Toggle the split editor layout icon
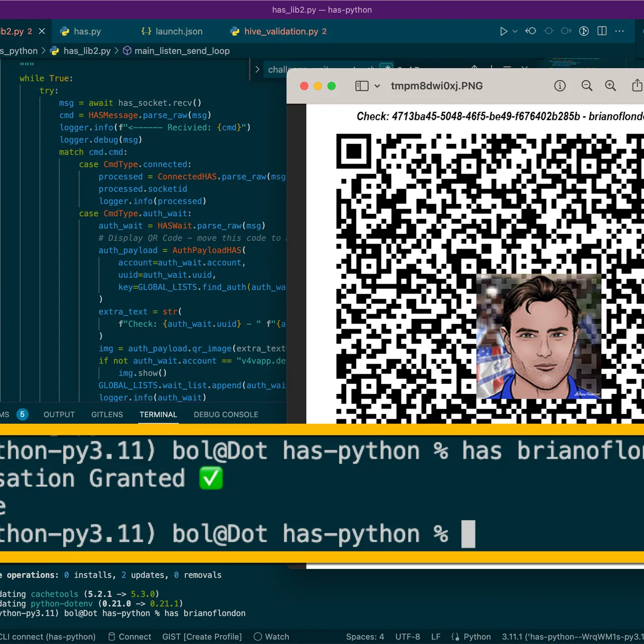The height and width of the screenshot is (644, 644). 602,31
